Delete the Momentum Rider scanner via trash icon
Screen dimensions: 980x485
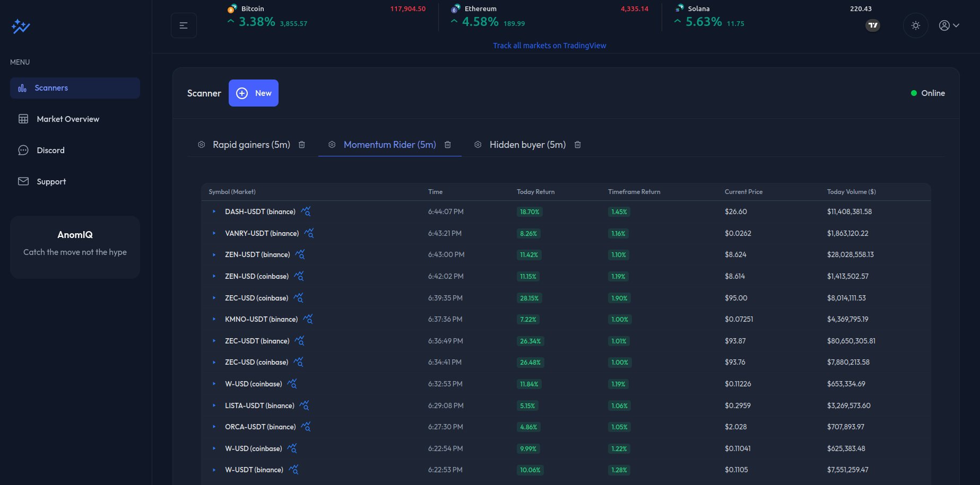pos(448,145)
